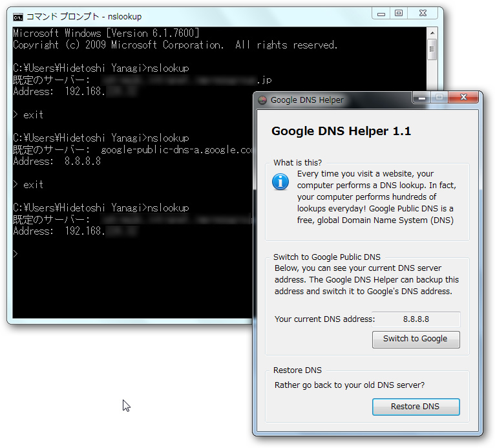Minimize the Google DNS Helper window

point(422,98)
